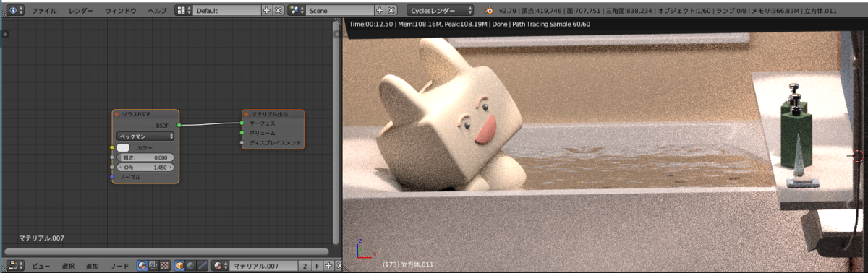Click the サーフェス green input socket
This screenshot has width=868, height=273.
(x=242, y=123)
